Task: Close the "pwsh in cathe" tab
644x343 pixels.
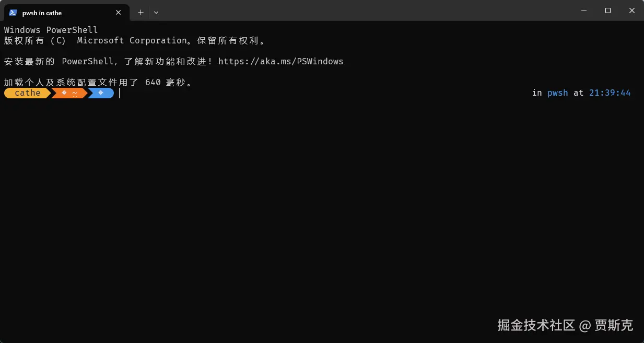Action: [x=119, y=13]
